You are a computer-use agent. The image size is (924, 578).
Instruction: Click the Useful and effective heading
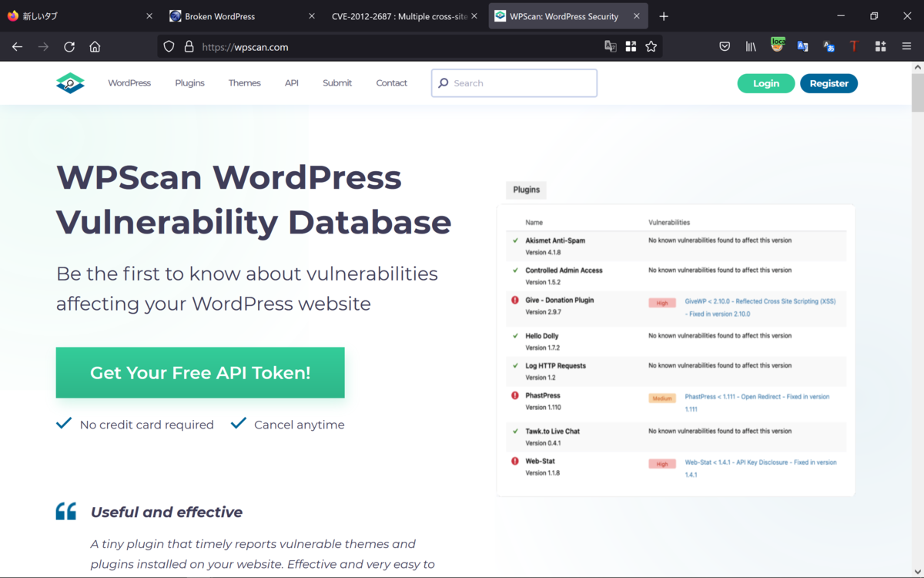coord(166,512)
